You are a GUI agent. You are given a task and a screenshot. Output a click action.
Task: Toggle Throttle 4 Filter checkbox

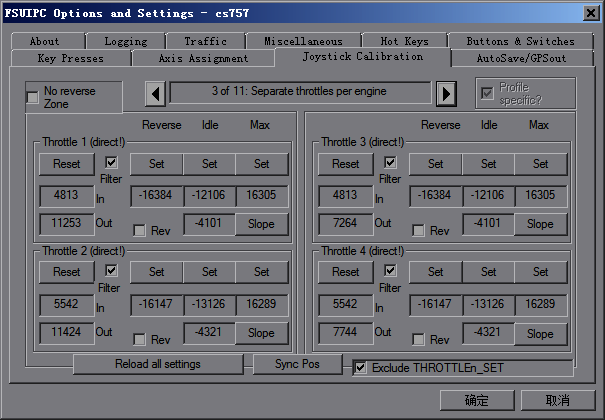click(x=390, y=270)
